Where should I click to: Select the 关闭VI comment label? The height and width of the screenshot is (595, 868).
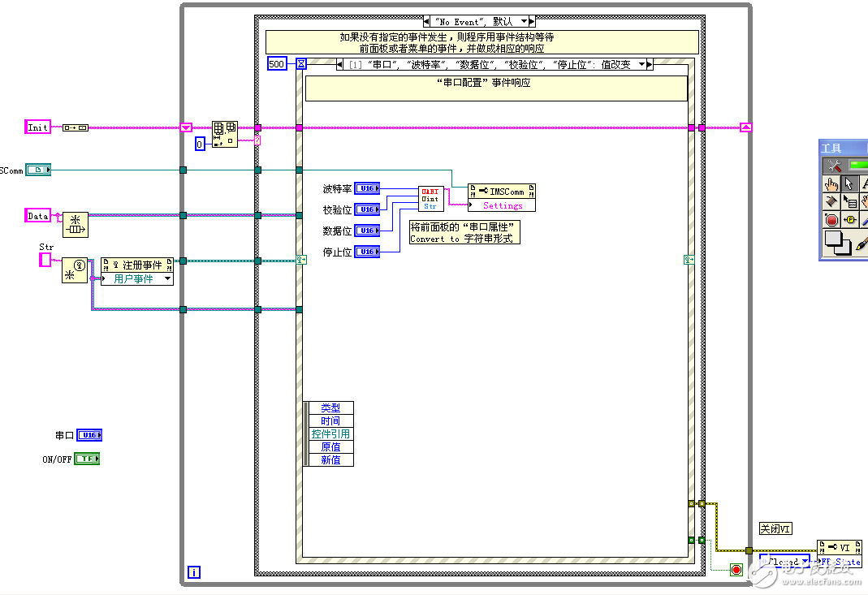(775, 528)
